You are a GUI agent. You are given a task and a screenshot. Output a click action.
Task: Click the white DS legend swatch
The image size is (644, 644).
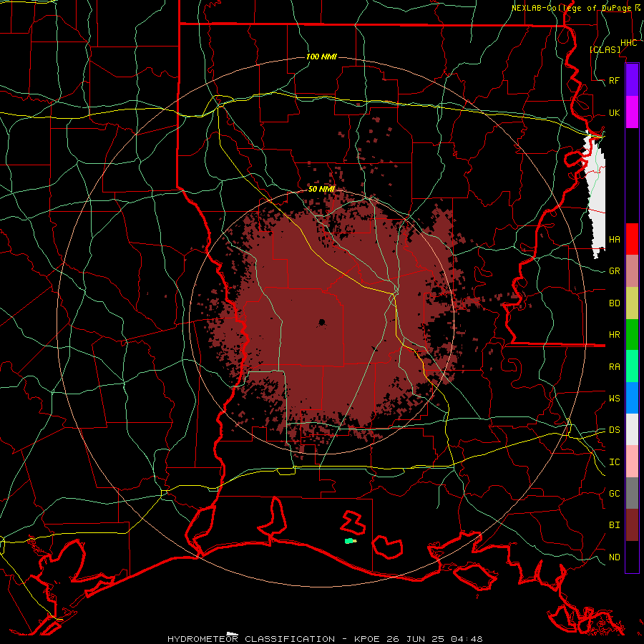[x=632, y=429]
